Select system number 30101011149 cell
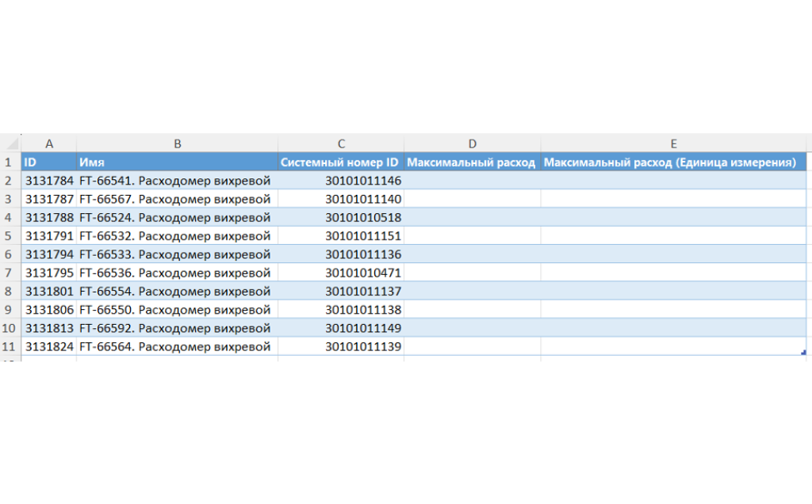Screen dimensions: 812x504 [341, 328]
